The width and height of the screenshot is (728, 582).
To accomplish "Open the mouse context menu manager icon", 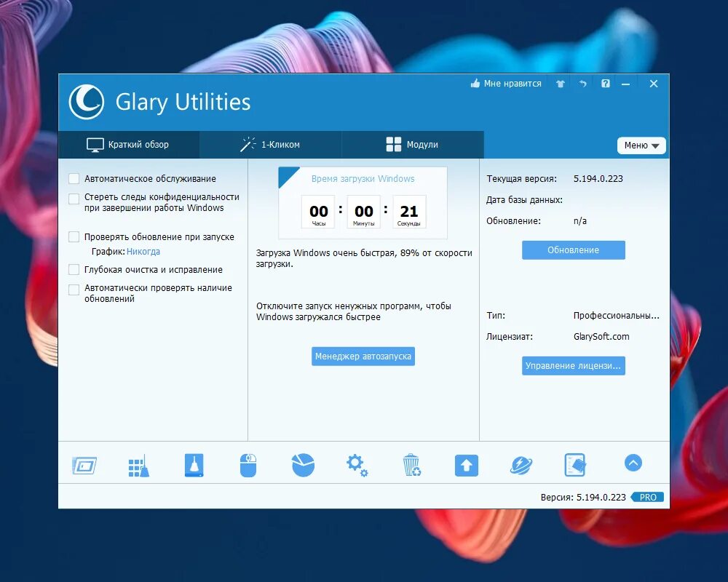I will (x=248, y=465).
